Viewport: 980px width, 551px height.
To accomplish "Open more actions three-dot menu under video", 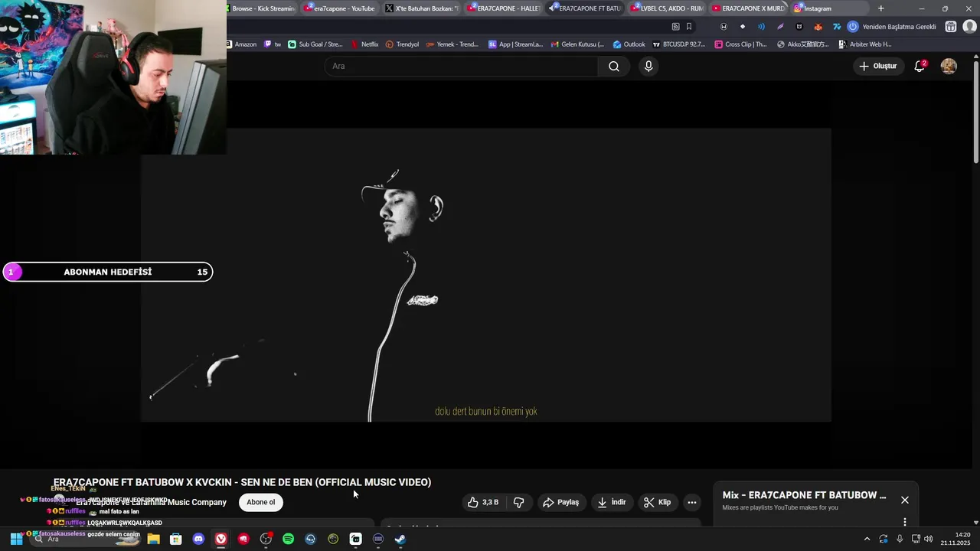I will (x=692, y=503).
